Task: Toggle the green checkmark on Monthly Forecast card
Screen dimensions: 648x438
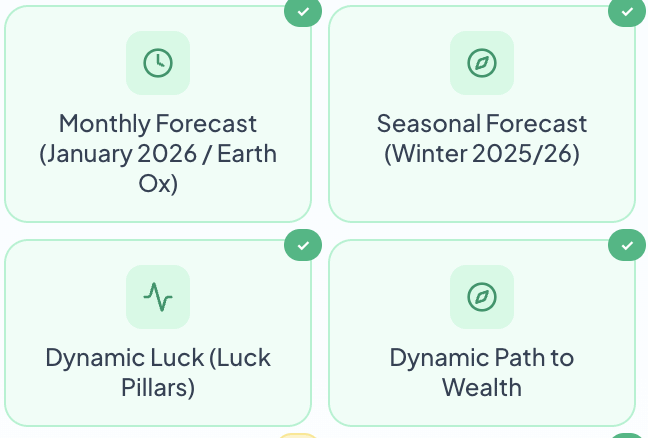Action: coord(303,11)
